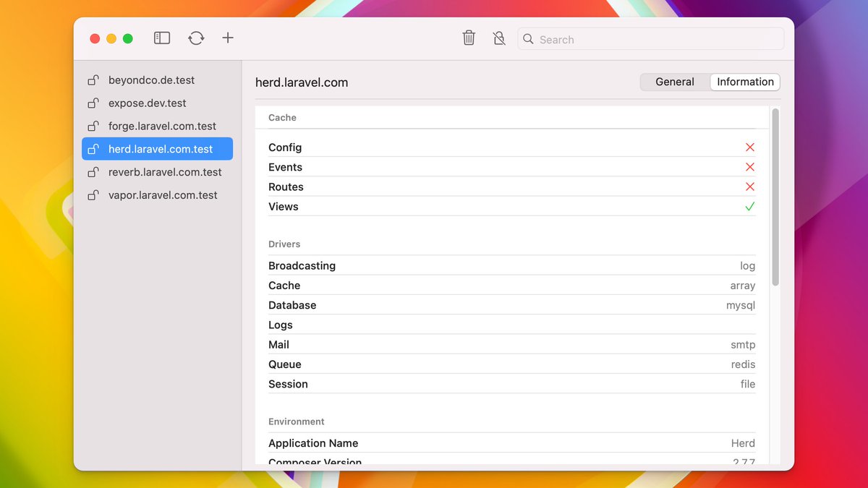This screenshot has width=868, height=488.
Task: Click the Cache driver value array
Action: point(743,286)
